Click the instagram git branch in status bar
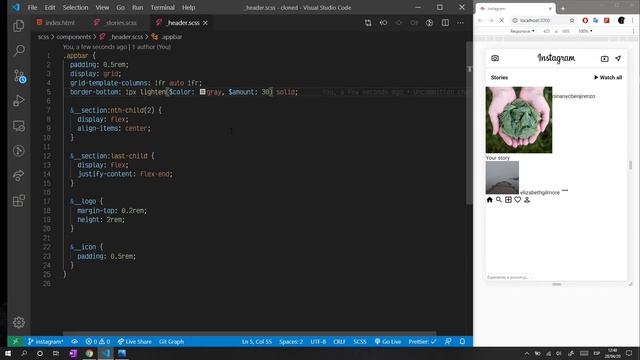 tap(45, 342)
